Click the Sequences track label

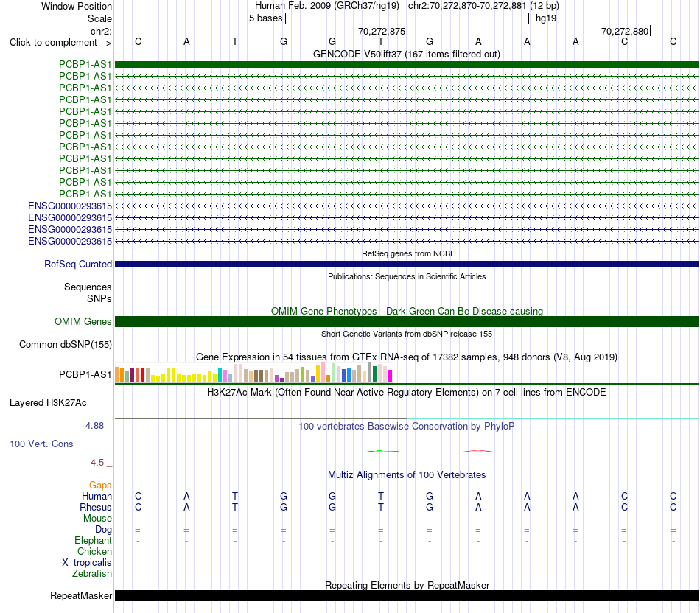88,287
